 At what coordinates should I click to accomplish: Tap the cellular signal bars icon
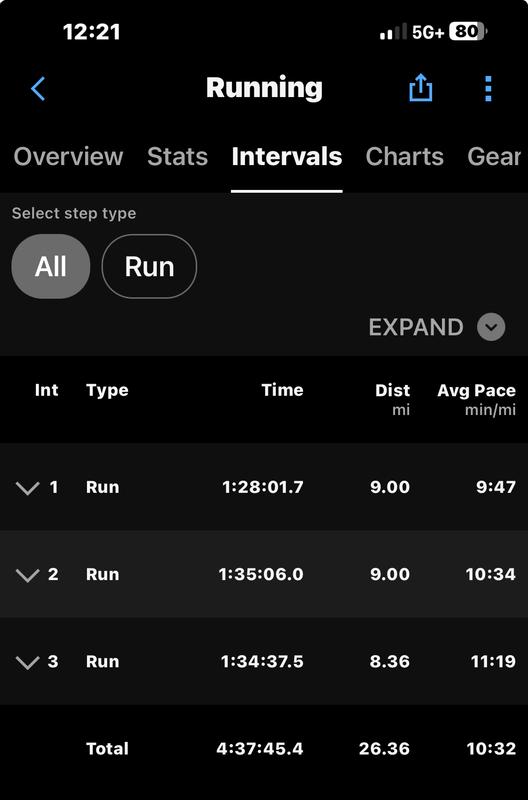point(393,32)
